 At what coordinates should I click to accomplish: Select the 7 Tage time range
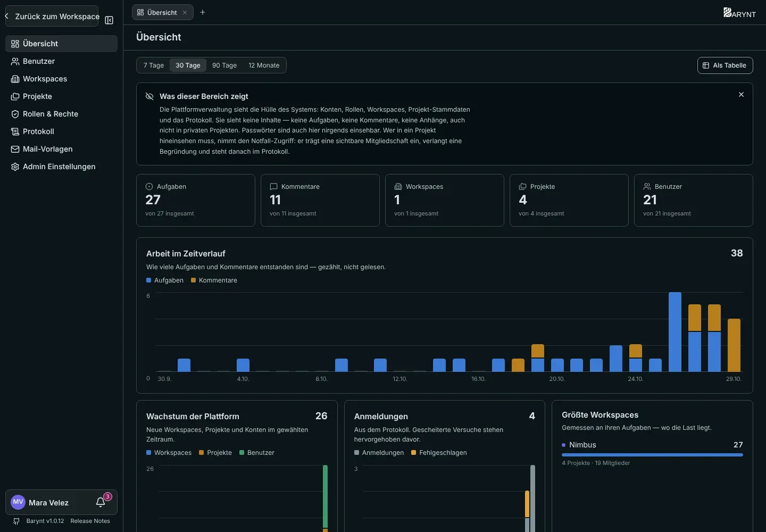(154, 65)
